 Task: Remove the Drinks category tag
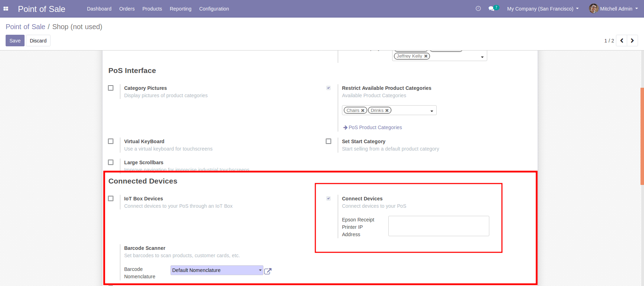click(387, 111)
